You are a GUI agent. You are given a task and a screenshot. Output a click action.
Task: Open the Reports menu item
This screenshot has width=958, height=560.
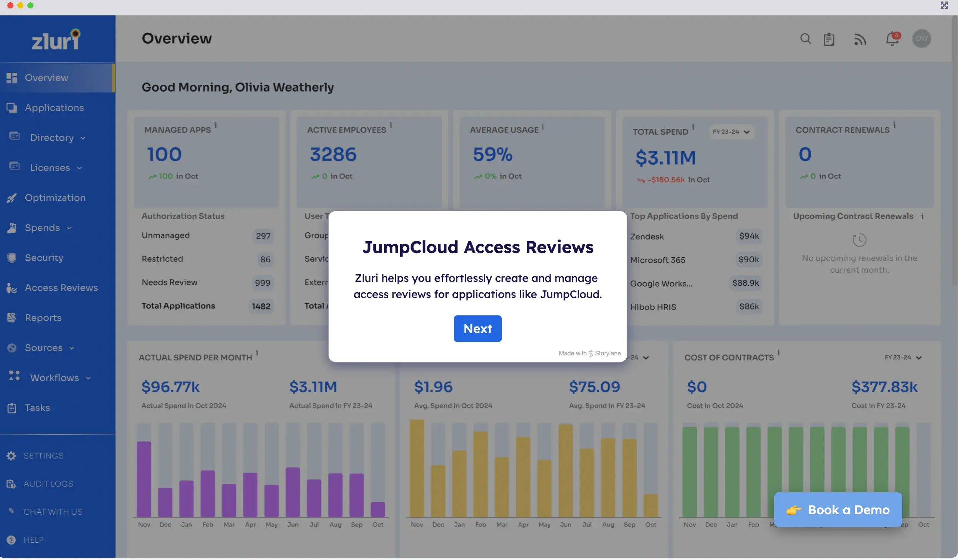[x=58, y=318]
